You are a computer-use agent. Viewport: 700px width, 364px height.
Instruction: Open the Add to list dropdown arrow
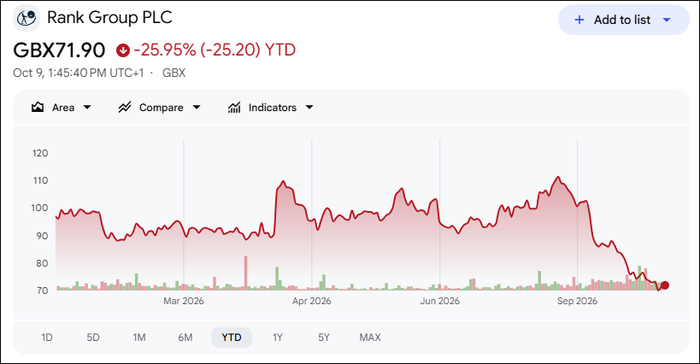[667, 20]
